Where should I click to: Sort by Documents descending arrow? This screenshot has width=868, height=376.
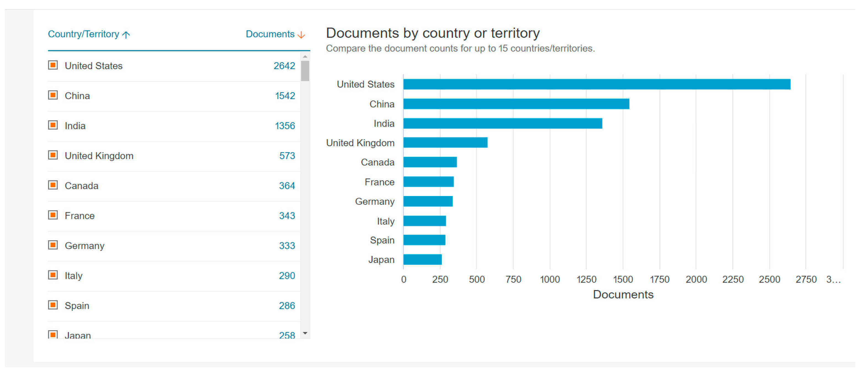tap(301, 35)
